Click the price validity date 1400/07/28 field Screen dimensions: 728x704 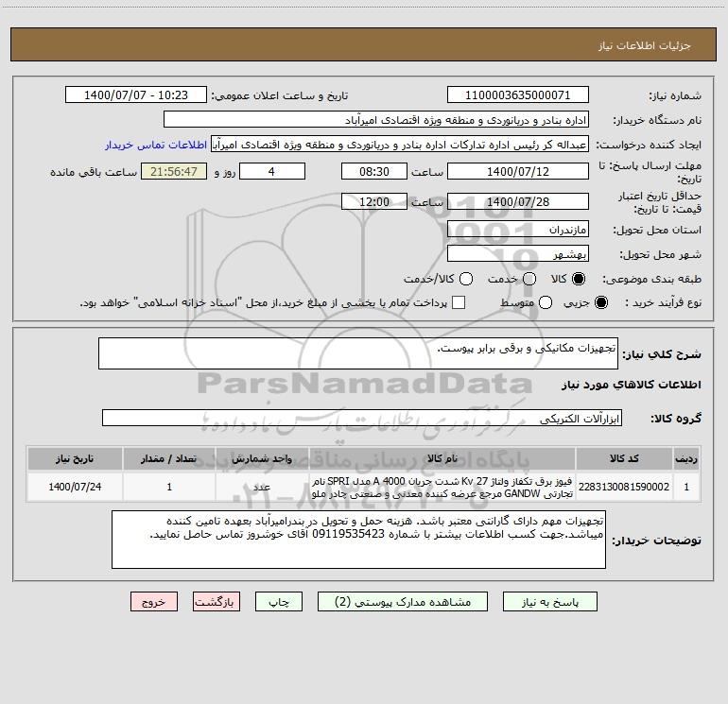[518, 201]
